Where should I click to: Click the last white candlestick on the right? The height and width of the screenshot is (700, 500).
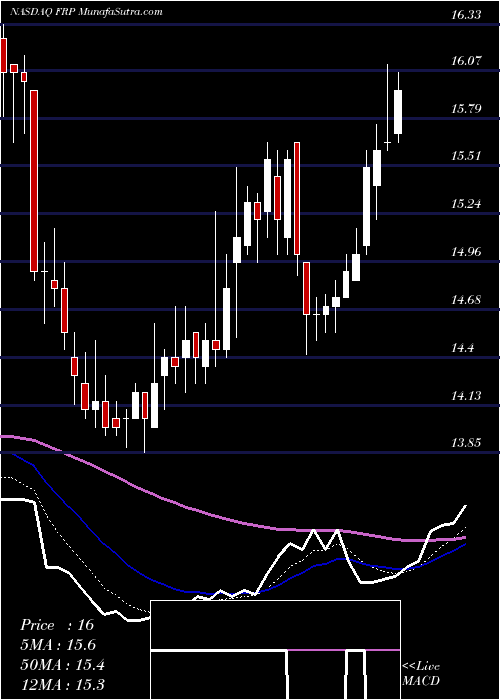pos(398,112)
